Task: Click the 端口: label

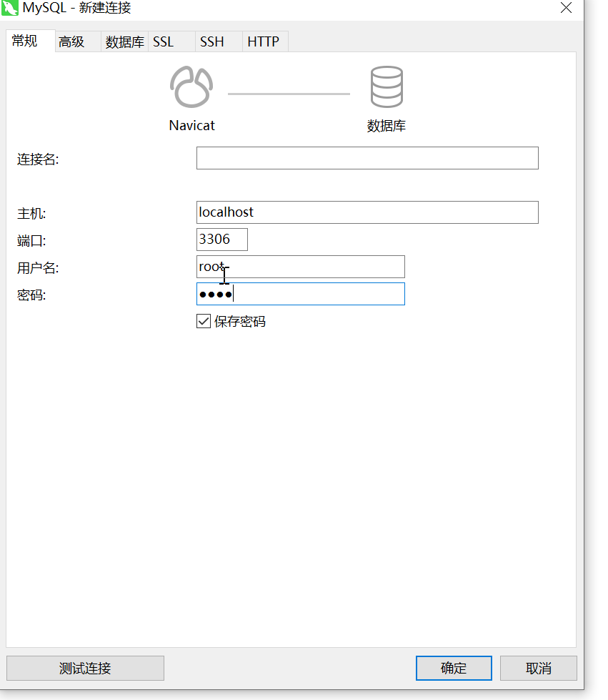Action: [x=31, y=241]
